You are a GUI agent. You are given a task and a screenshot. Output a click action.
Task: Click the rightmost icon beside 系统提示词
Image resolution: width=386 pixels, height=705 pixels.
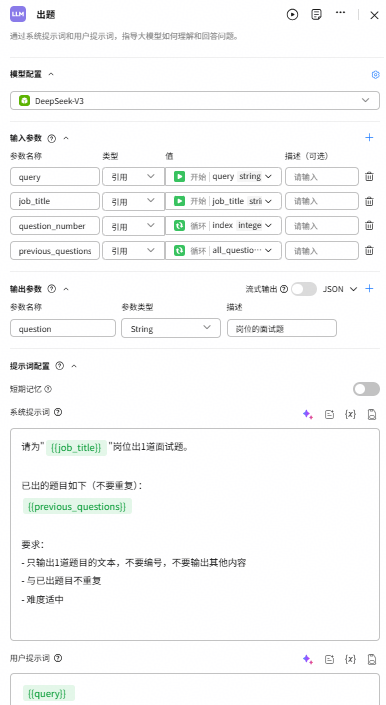tap(372, 415)
